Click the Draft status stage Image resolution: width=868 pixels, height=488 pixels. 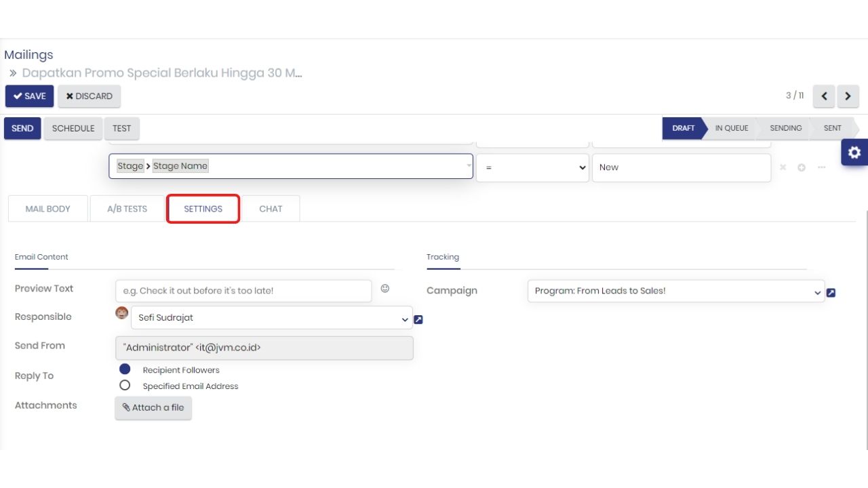pyautogui.click(x=683, y=128)
